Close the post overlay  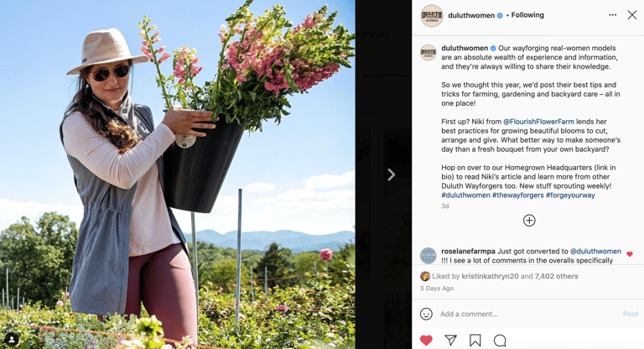(632, 15)
